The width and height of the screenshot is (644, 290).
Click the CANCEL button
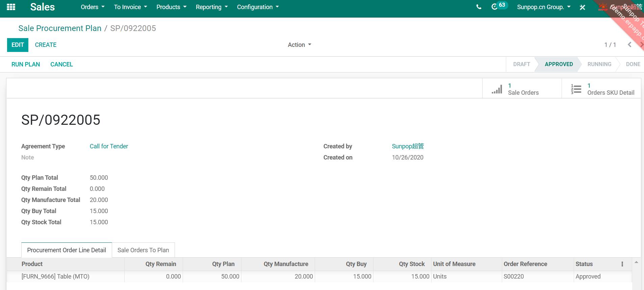pyautogui.click(x=61, y=64)
